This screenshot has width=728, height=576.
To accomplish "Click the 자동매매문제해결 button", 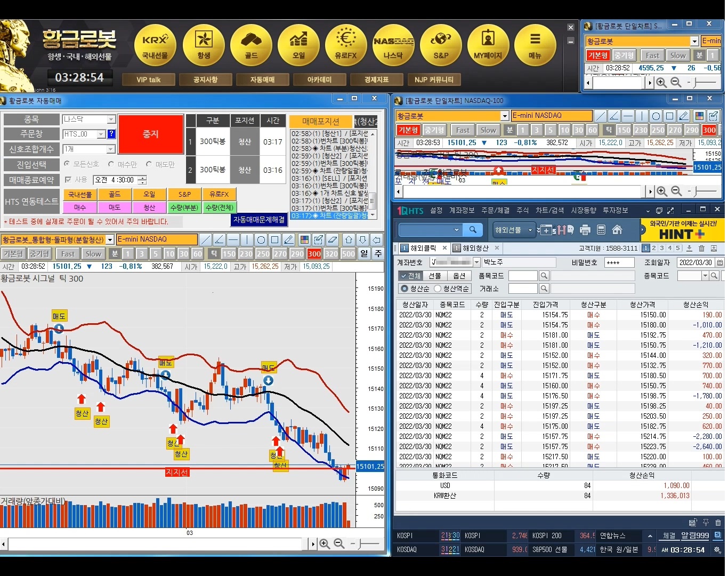I will pyautogui.click(x=259, y=220).
